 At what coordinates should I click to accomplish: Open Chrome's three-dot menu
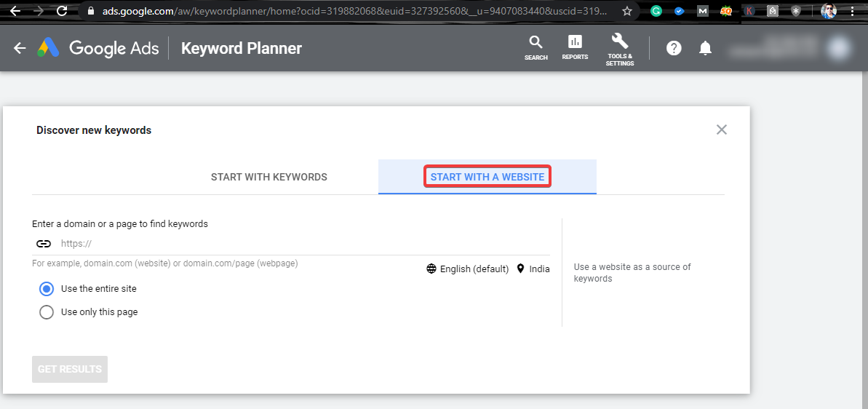point(853,10)
